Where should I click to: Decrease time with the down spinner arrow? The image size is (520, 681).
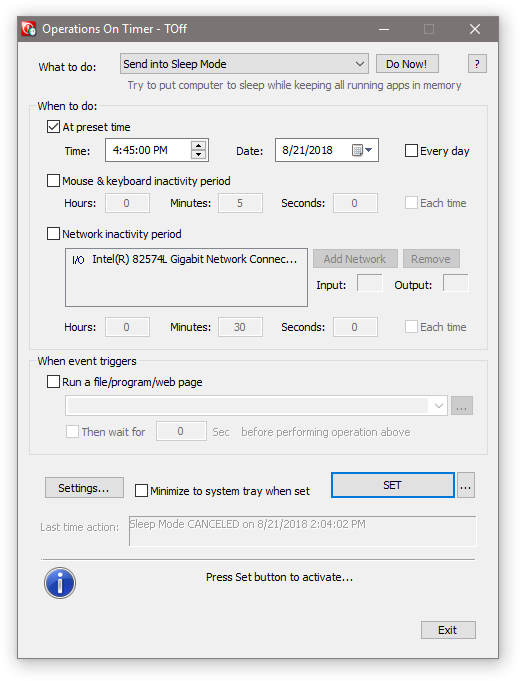199,155
